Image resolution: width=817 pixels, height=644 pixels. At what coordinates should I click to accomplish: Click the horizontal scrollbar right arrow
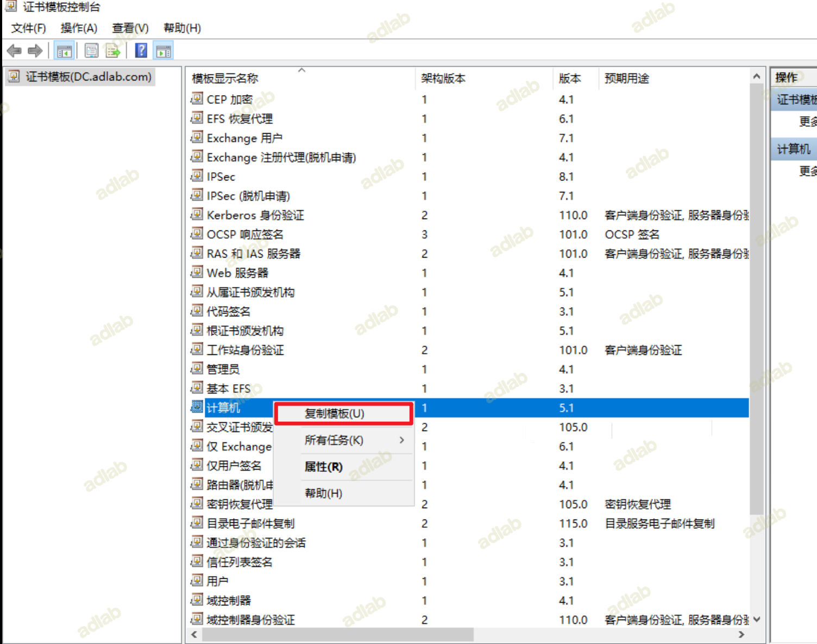[x=741, y=634]
